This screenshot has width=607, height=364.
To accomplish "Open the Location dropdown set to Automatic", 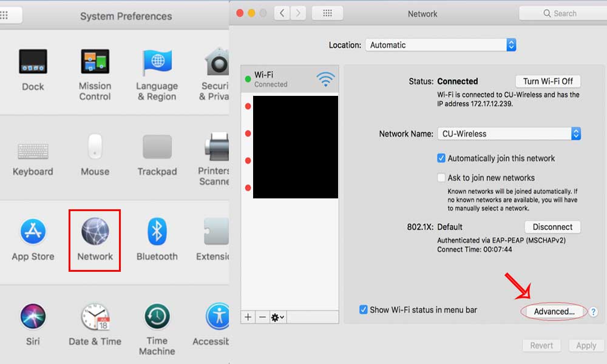I will pyautogui.click(x=441, y=45).
